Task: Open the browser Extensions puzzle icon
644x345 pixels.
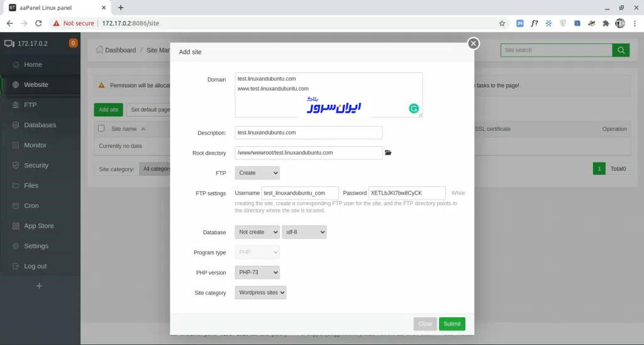Action: [606, 23]
